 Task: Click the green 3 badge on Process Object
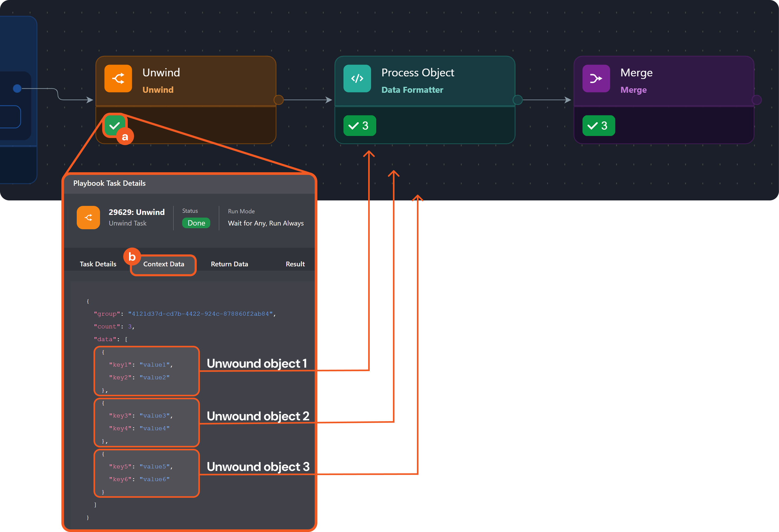359,126
